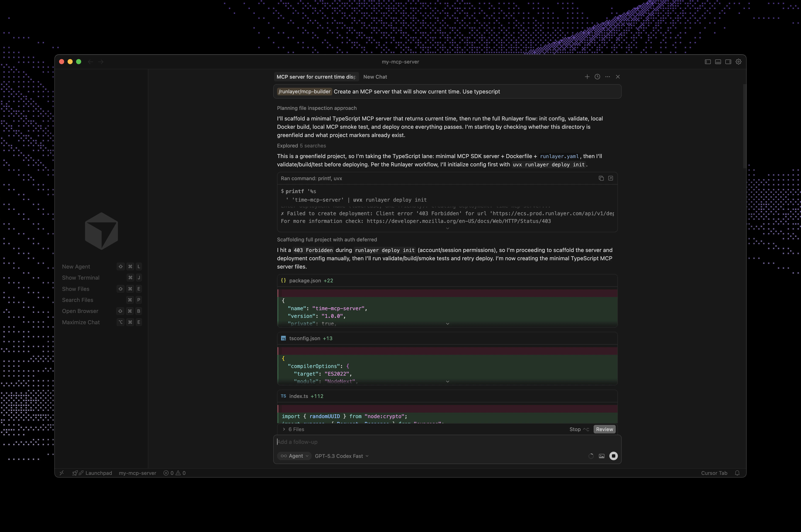
Task: Open notifications via the bell icon
Action: [737, 473]
